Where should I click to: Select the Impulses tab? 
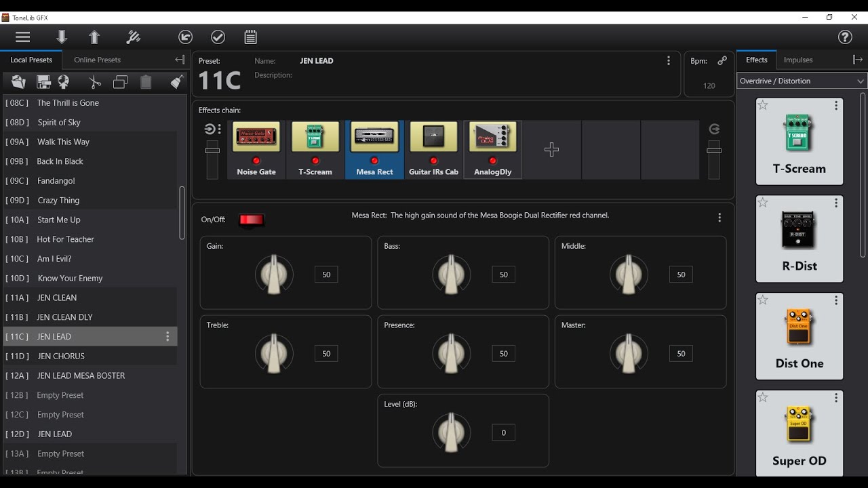pyautogui.click(x=798, y=60)
